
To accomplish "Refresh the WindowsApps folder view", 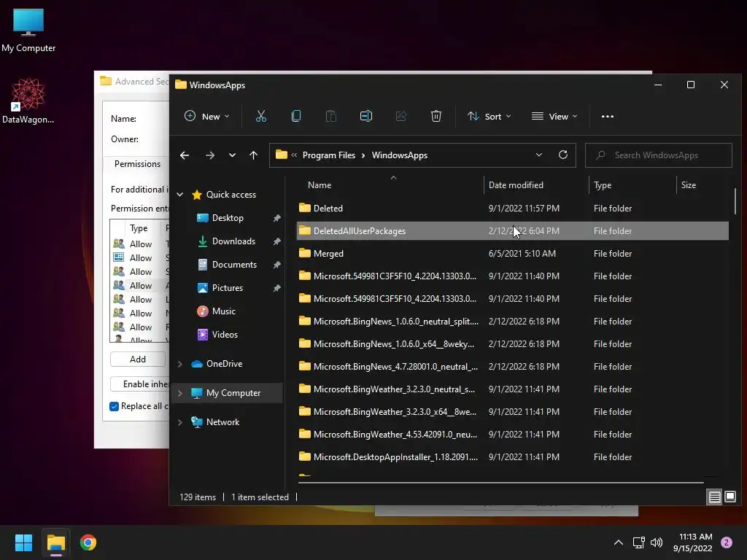I will (x=562, y=155).
